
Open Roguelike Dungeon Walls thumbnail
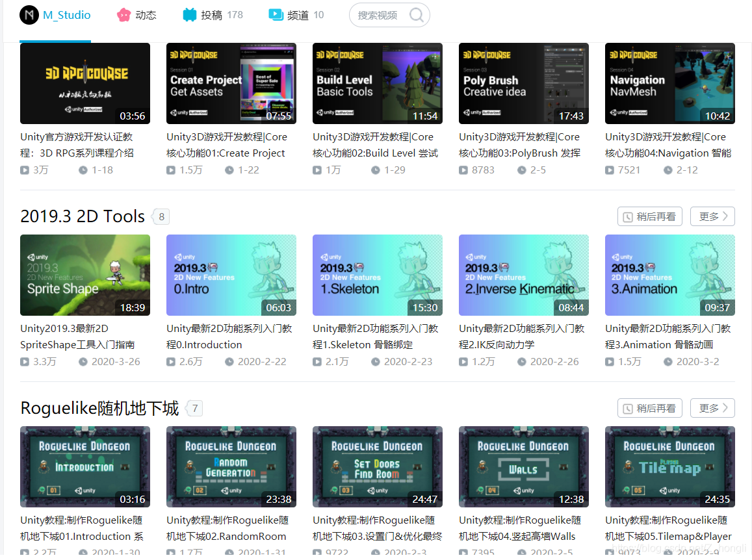pyautogui.click(x=524, y=467)
